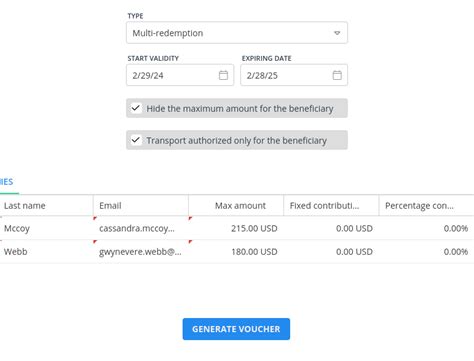Toggle Transport authorized only for beneficiary checkbox

click(136, 140)
